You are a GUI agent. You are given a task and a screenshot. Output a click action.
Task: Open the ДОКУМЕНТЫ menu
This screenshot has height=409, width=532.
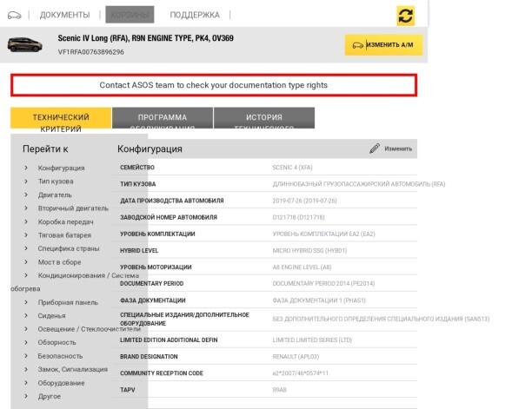pyautogui.click(x=65, y=15)
